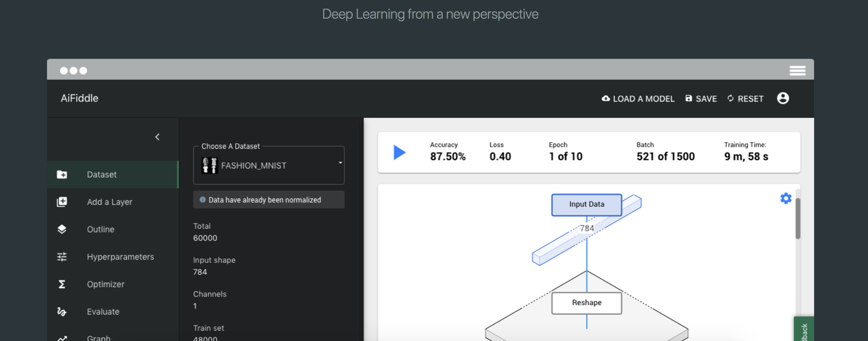Click the Optimizer sigma icon
Viewport: 868px width, 341px height.
pos(62,284)
